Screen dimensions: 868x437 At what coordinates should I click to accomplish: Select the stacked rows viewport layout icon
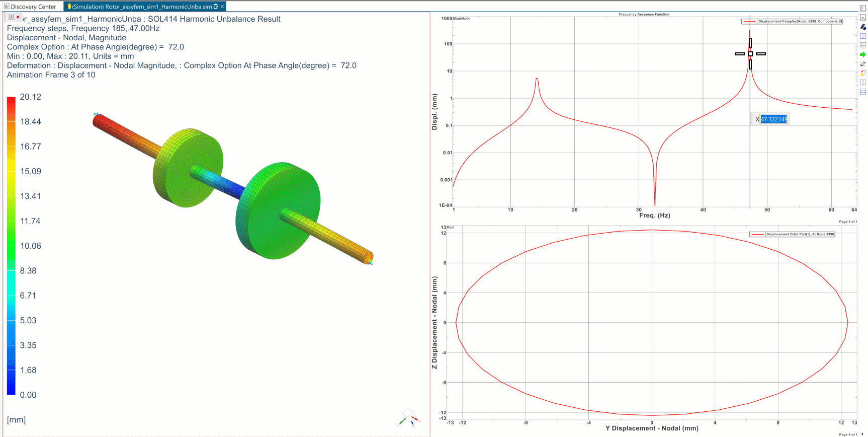[863, 92]
